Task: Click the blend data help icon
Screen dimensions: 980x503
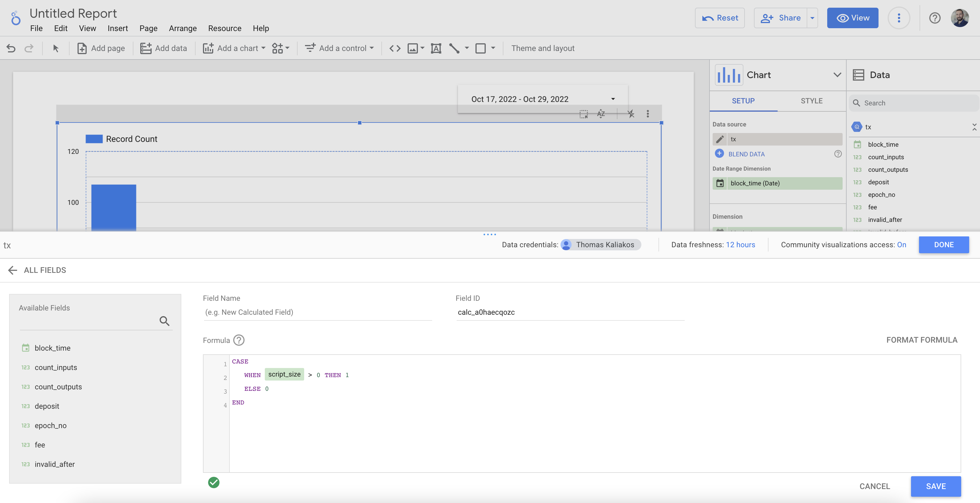Action: 838,154
